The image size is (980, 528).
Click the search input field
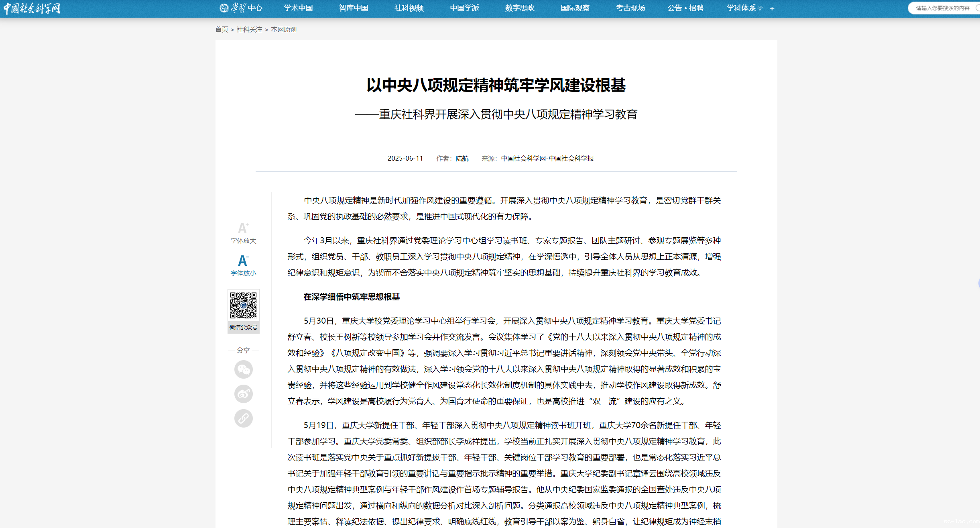[942, 8]
